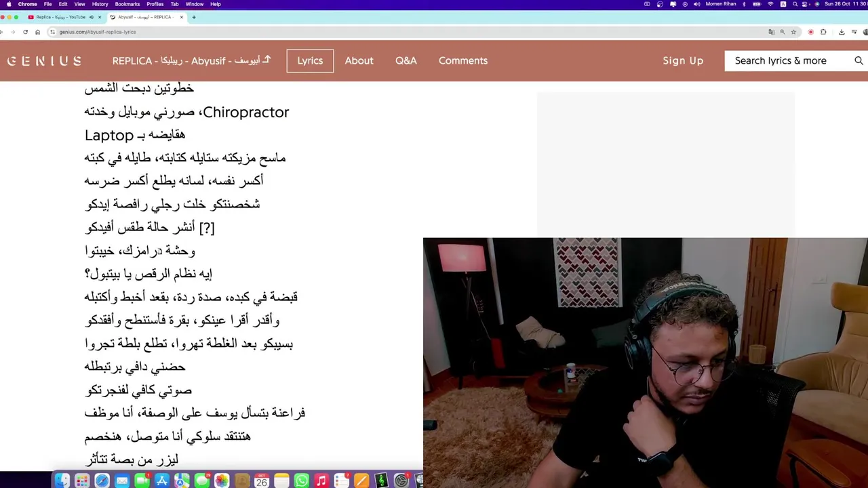Image resolution: width=868 pixels, height=488 pixels.
Task: Click the keyboard input source icon in menu bar
Action: [x=783, y=4]
